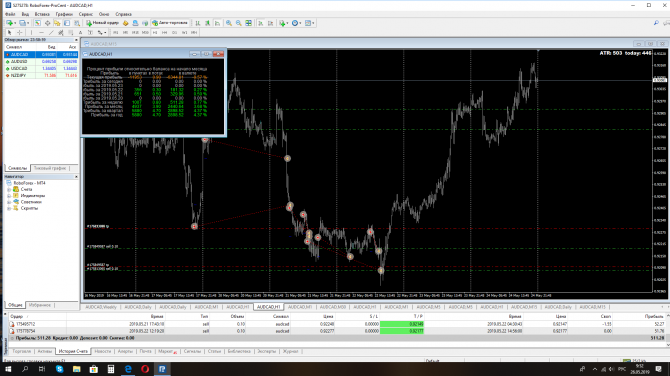Show the Market Watch panel icon
This screenshot has width=670, height=376.
point(37,23)
